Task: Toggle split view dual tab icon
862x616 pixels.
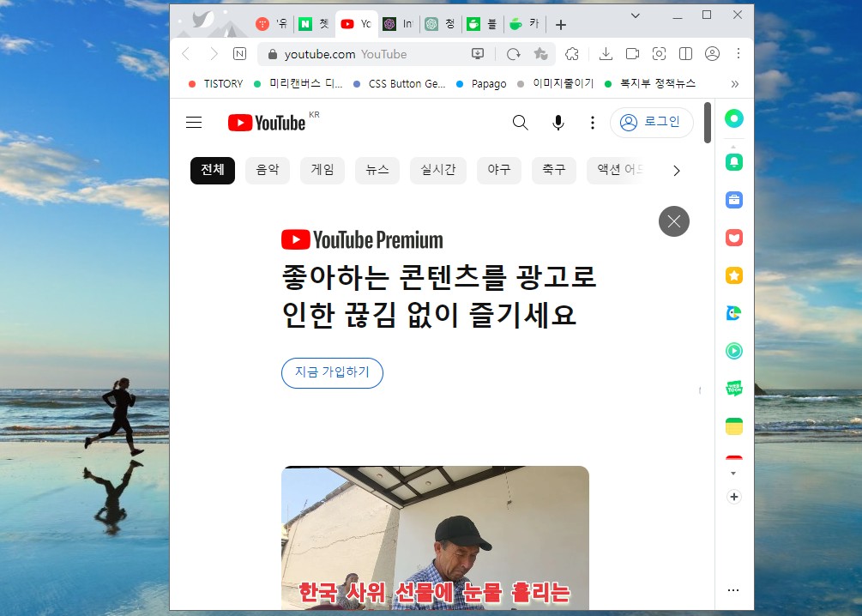Action: click(685, 54)
